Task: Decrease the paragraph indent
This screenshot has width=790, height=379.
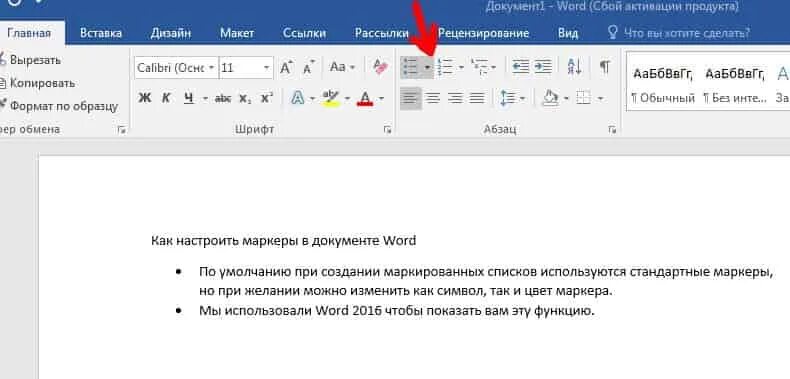Action: pyautogui.click(x=520, y=67)
